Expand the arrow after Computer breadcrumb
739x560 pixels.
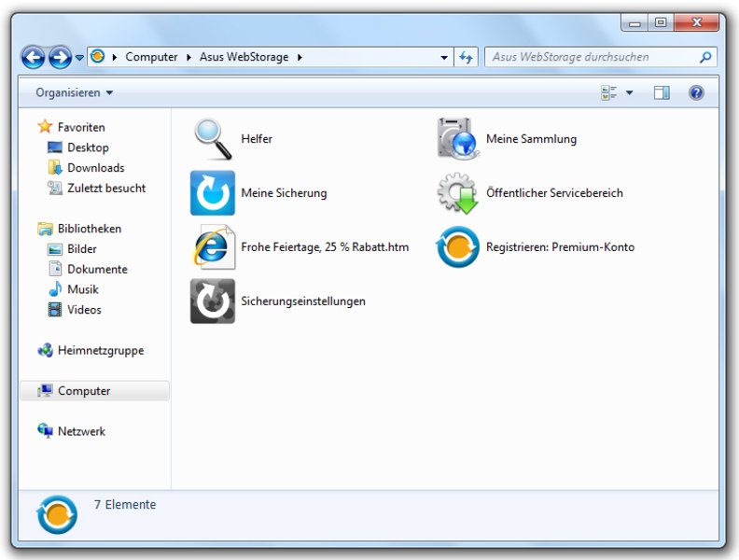(x=188, y=58)
